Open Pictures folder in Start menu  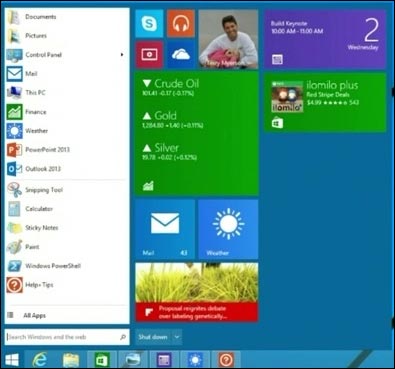(66, 36)
